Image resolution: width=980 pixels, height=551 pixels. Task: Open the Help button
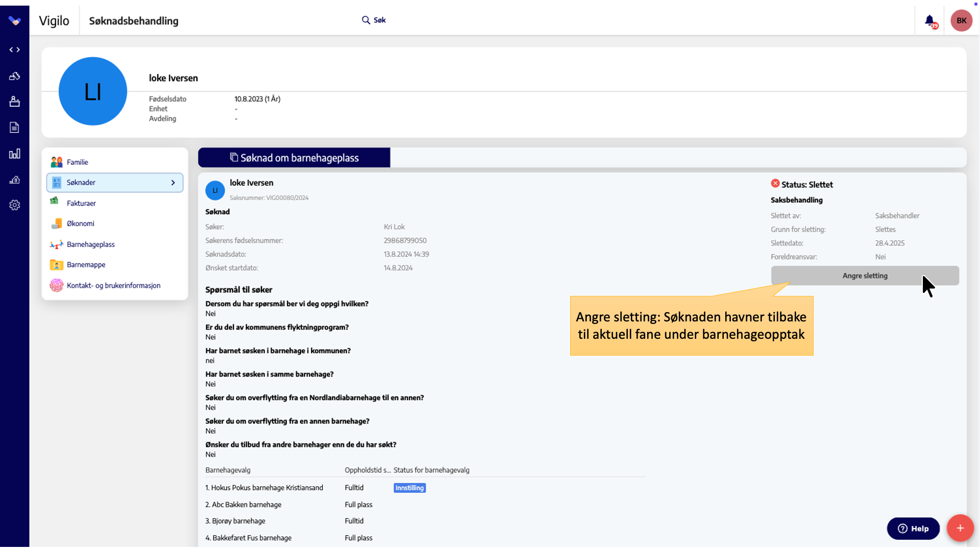[x=913, y=529]
